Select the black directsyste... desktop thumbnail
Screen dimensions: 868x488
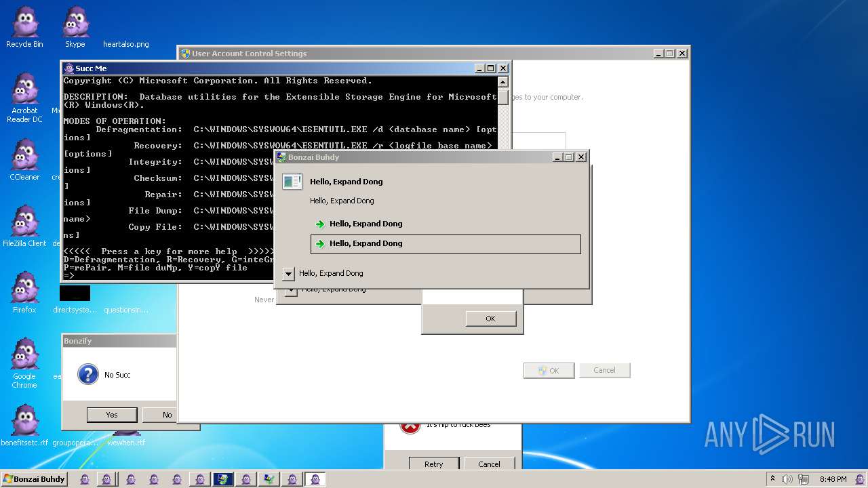[75, 293]
